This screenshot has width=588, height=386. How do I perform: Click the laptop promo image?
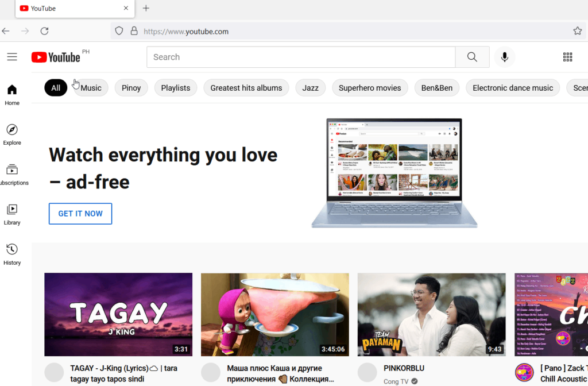coord(394,173)
